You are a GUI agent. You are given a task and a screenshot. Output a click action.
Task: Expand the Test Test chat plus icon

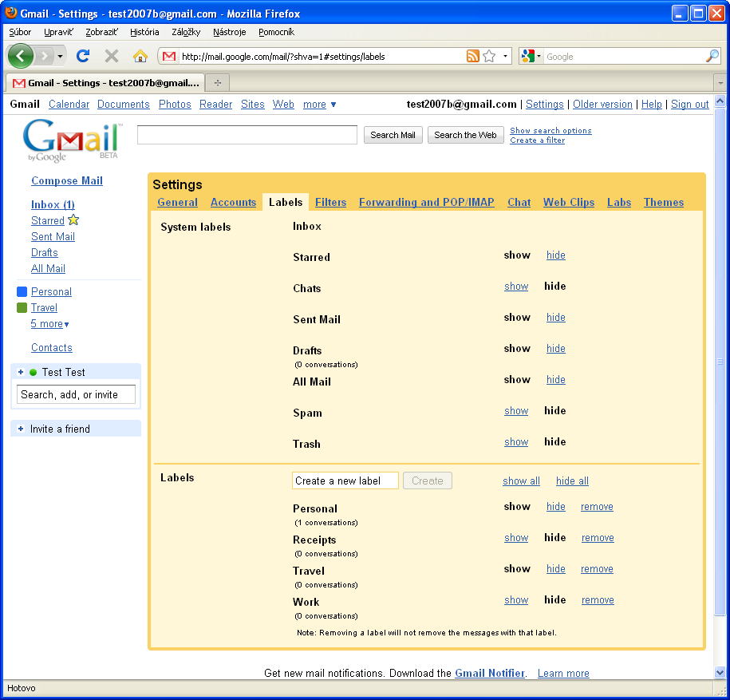[x=21, y=372]
